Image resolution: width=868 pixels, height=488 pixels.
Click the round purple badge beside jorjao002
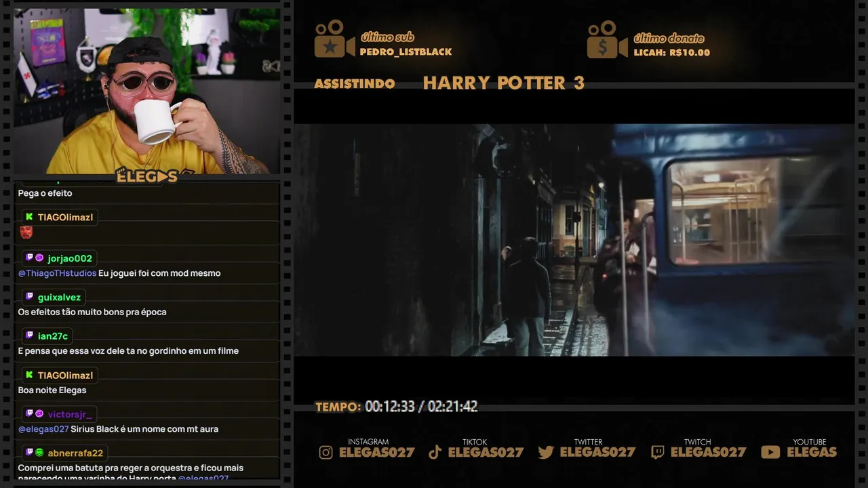[x=39, y=258]
